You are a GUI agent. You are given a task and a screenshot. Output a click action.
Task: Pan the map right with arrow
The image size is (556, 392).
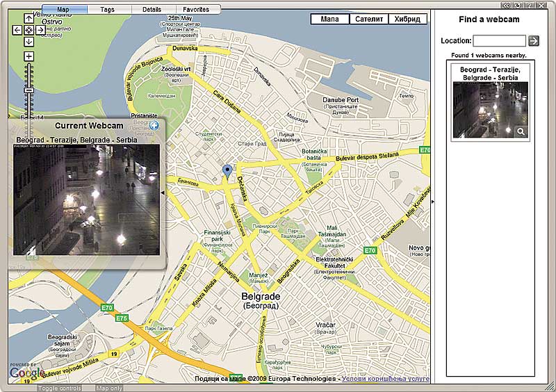(40, 30)
